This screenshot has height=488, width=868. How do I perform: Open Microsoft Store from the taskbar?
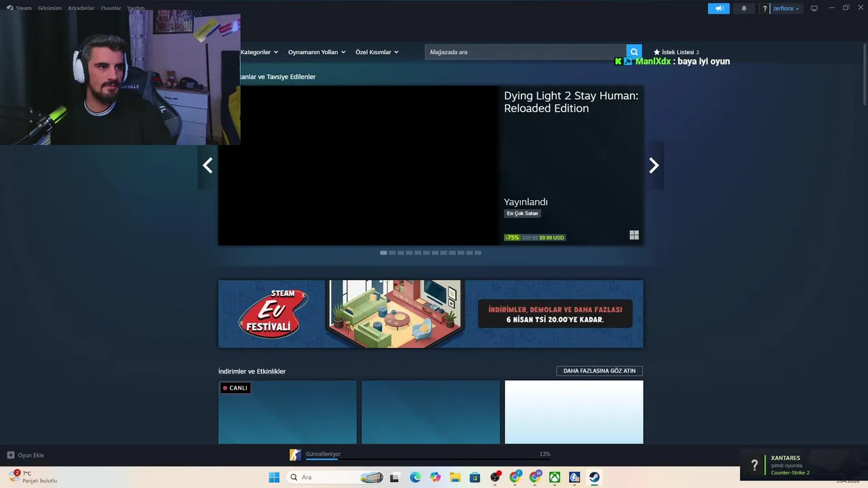tap(475, 477)
